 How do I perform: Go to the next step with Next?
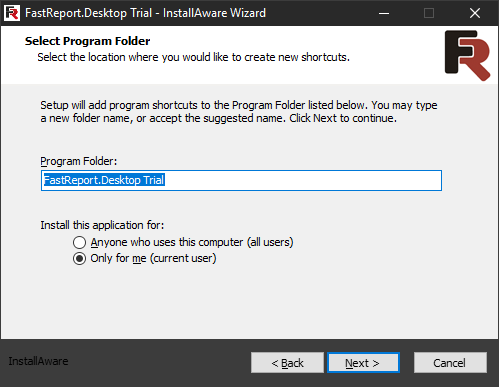point(363,363)
